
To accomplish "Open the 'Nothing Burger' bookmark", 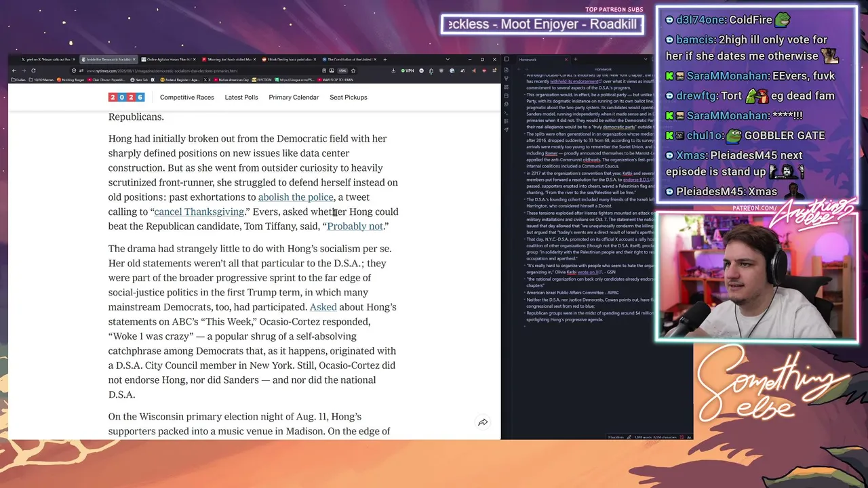I will point(71,80).
